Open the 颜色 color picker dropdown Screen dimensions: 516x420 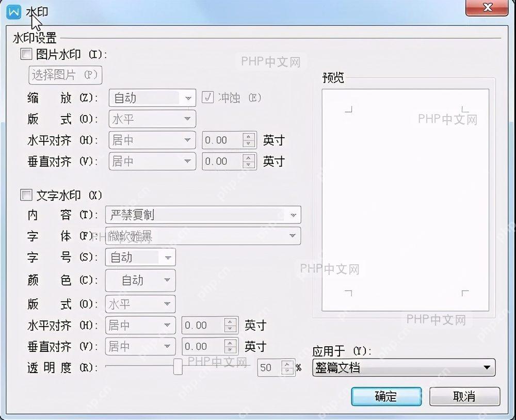(140, 281)
